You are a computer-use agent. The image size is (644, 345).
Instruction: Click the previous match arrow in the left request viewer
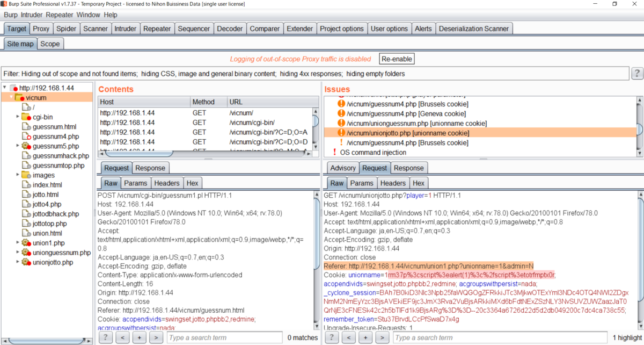point(123,337)
